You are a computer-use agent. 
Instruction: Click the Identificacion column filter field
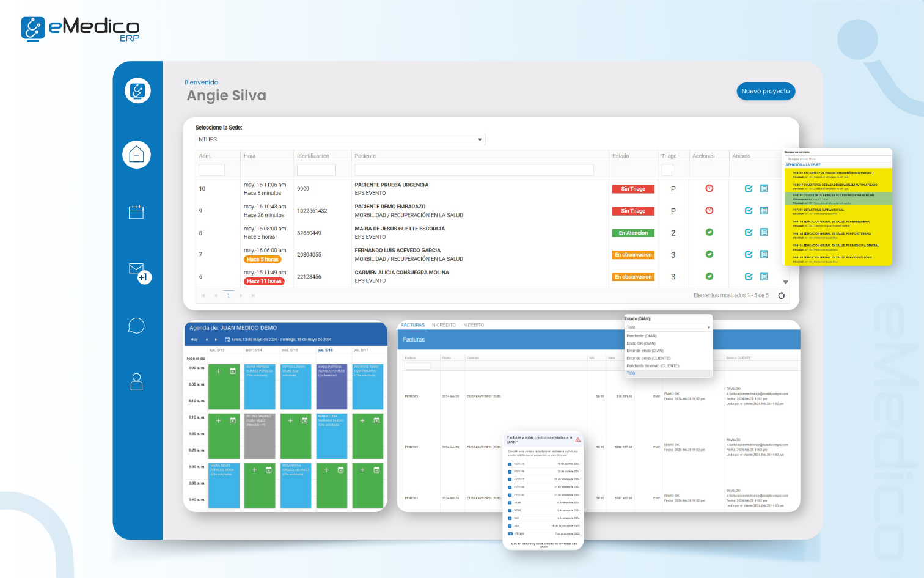[x=317, y=170]
